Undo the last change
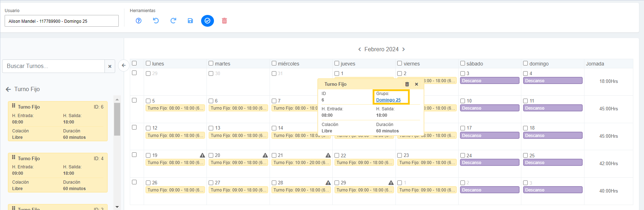644x210 pixels. click(156, 21)
